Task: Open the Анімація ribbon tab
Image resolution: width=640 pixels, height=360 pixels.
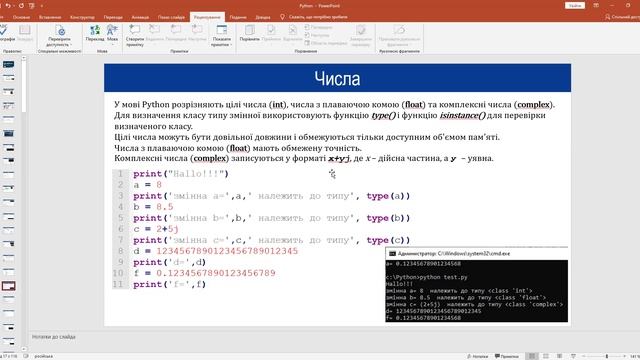Action: [140, 17]
